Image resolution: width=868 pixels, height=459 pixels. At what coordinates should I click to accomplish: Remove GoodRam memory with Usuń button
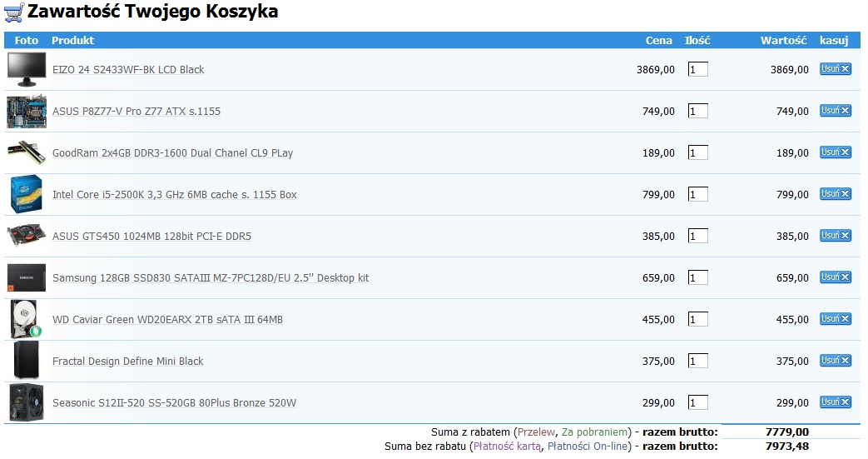836,152
